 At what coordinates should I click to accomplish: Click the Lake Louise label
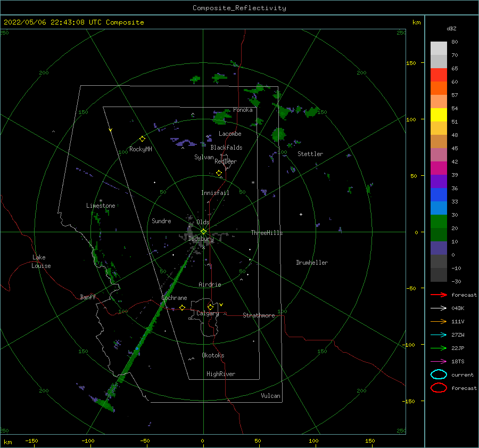tap(41, 262)
